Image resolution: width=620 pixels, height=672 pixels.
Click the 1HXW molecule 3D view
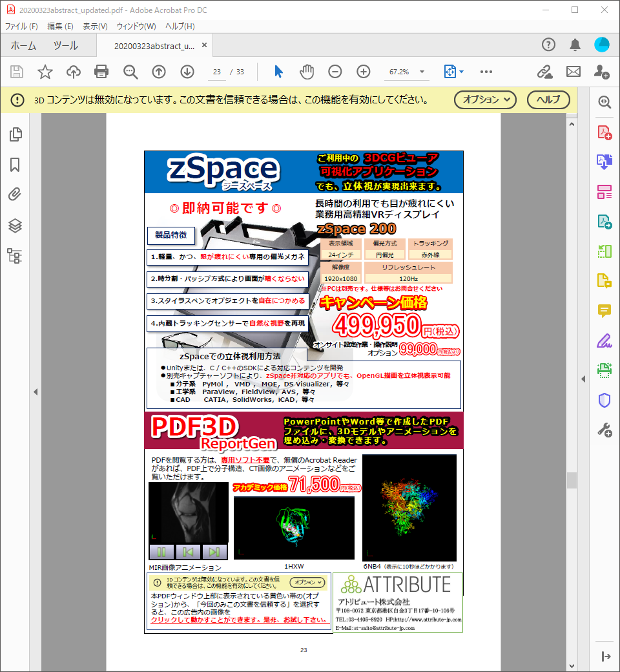pyautogui.click(x=294, y=528)
